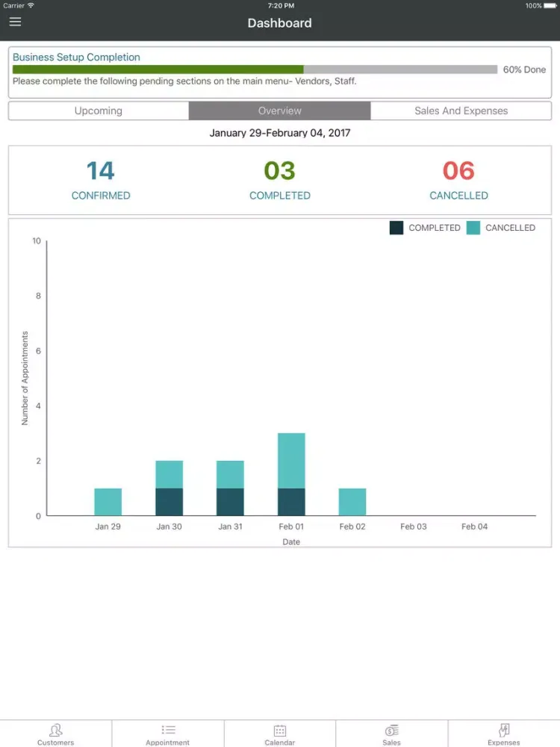Click the Feb 04 axis label

[474, 527]
